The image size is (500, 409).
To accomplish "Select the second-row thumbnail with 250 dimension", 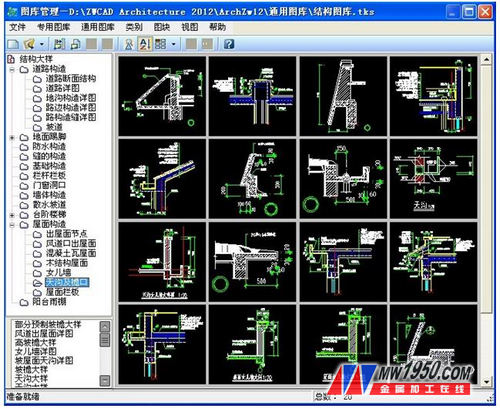I will click(x=343, y=179).
